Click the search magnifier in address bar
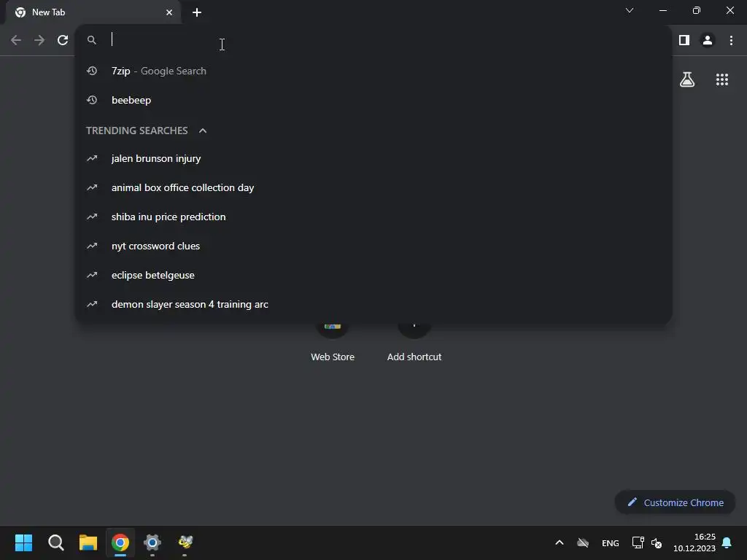 [x=92, y=40]
